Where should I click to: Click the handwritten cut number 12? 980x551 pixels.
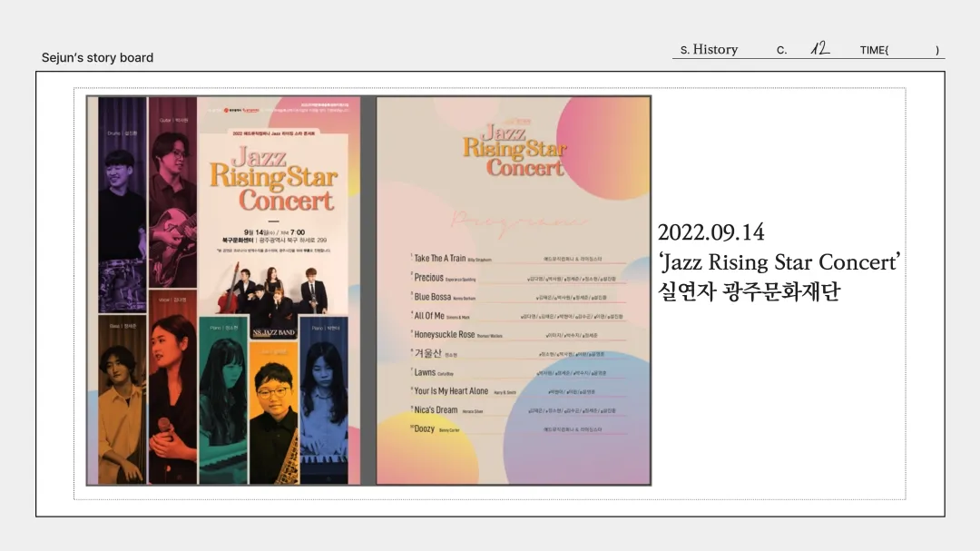click(819, 48)
